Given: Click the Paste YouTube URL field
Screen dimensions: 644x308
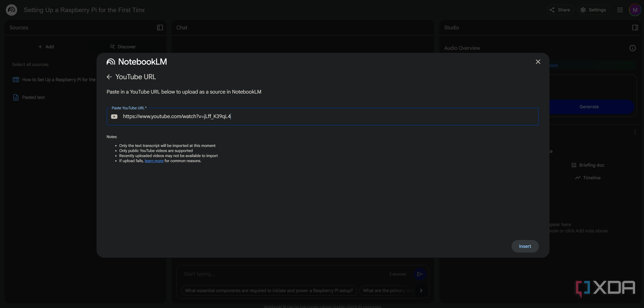Looking at the screenshot, I should 323,117.
